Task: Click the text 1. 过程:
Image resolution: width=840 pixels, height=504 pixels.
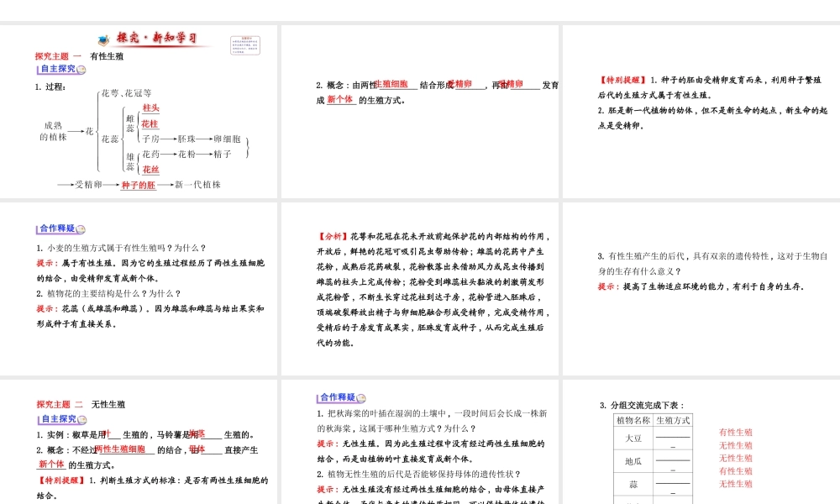Action: 50,87
